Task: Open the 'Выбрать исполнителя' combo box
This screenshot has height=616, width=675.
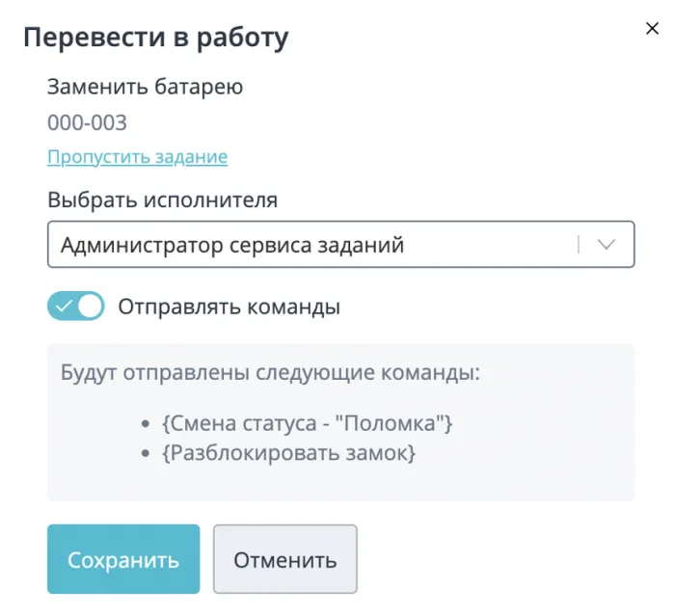Action: click(341, 244)
